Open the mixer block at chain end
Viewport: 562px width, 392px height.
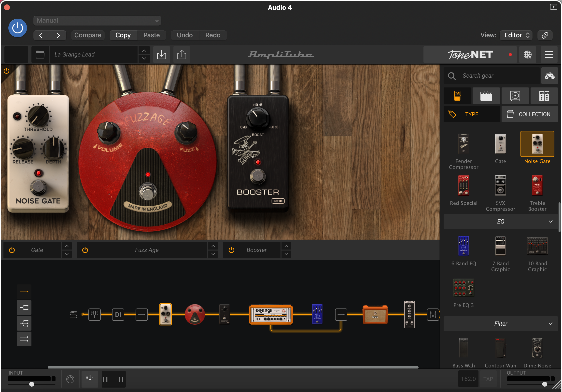tap(433, 314)
